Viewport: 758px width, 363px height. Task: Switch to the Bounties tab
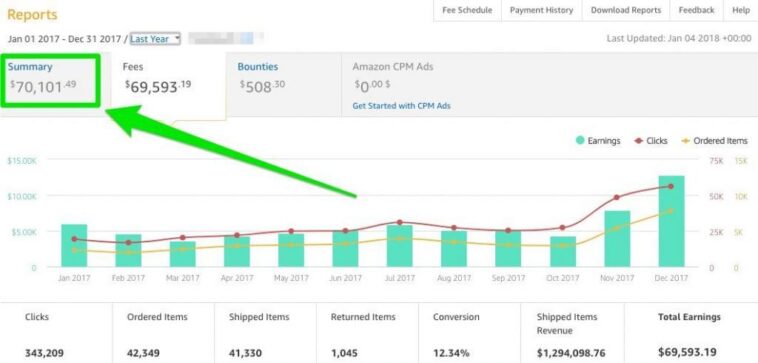click(x=284, y=85)
